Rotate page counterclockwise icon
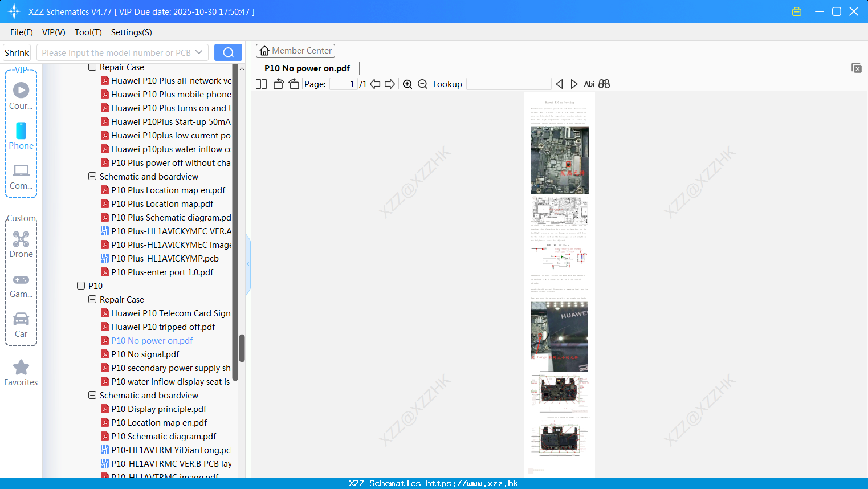868x489 pixels. [278, 84]
